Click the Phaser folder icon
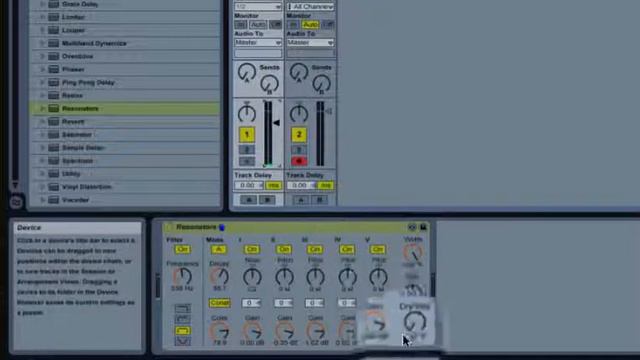The image size is (640, 360). (x=53, y=69)
